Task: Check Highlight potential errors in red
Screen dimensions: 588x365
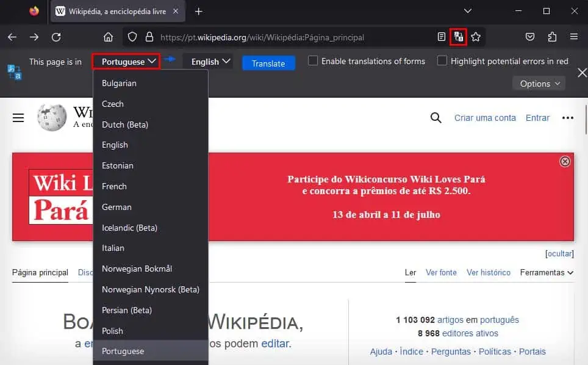Action: pos(442,61)
